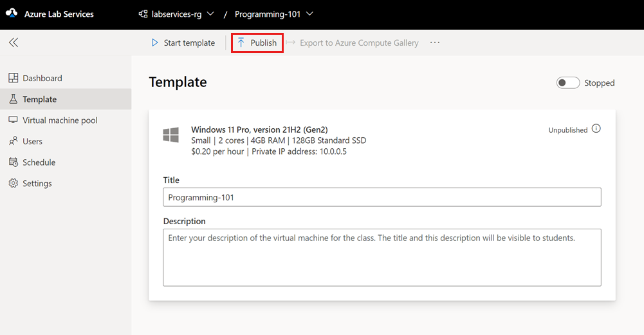Go to Virtual machine pool

coord(60,120)
